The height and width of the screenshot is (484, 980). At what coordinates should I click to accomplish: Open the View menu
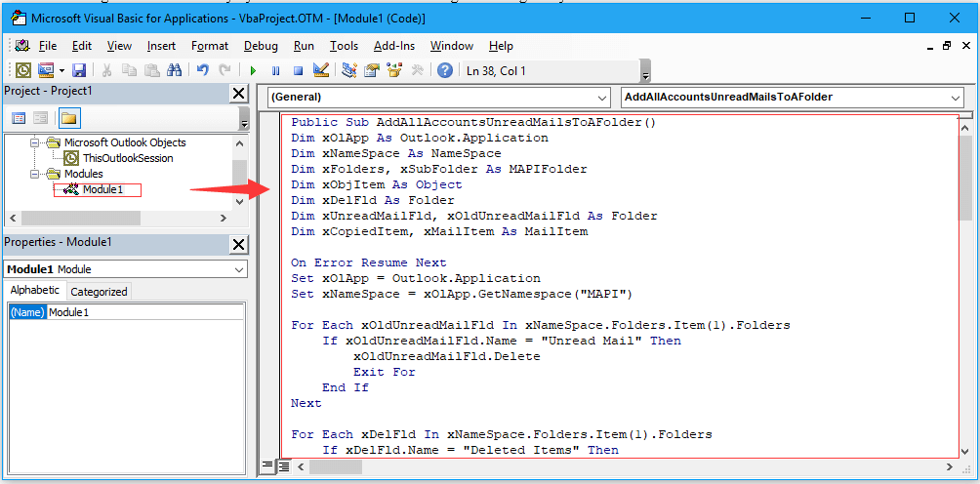119,46
